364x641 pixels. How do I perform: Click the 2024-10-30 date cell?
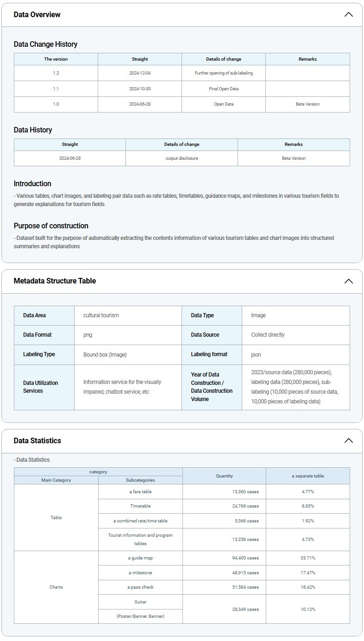[x=140, y=88]
